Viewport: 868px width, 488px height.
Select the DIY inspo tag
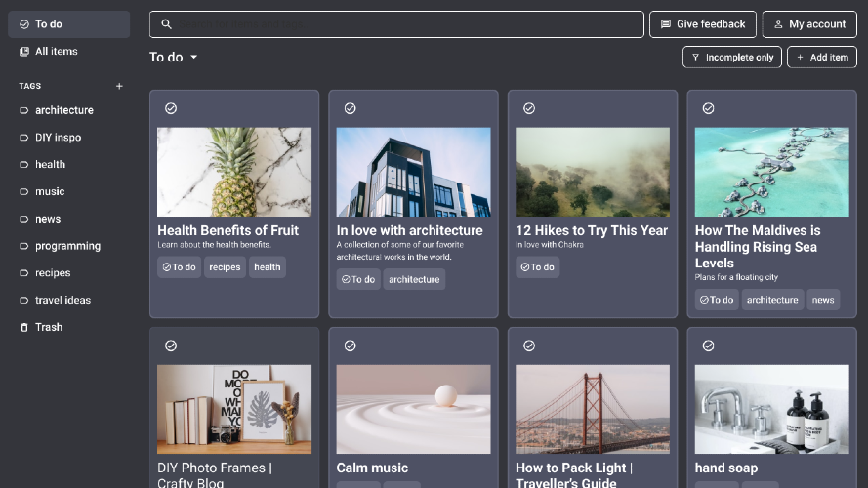point(68,138)
